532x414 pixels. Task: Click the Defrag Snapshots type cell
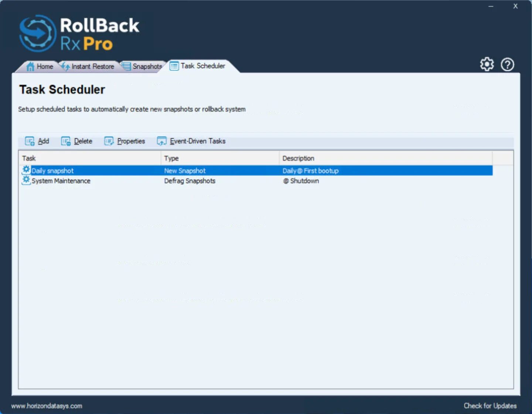(190, 181)
